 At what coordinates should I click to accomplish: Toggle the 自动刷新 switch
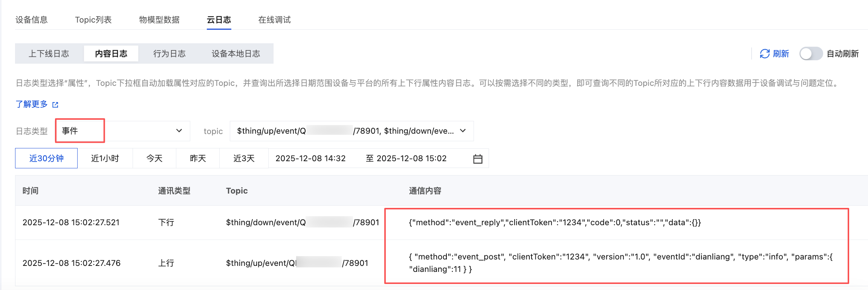810,54
